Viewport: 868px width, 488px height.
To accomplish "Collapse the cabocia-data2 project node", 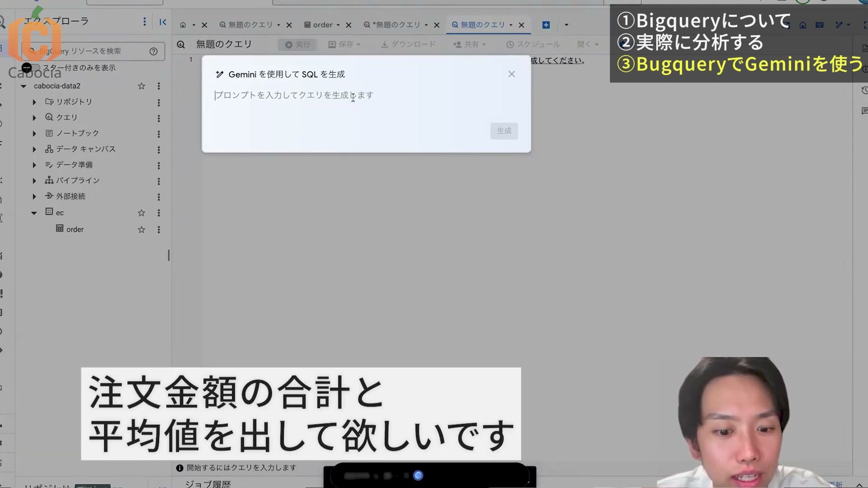I will pyautogui.click(x=24, y=86).
